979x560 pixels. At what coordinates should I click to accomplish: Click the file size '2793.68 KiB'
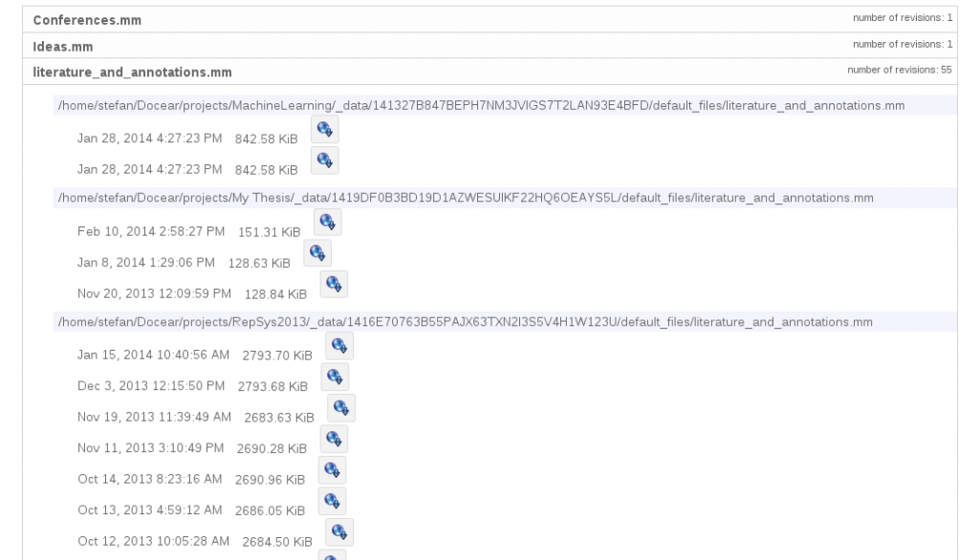coord(272,386)
